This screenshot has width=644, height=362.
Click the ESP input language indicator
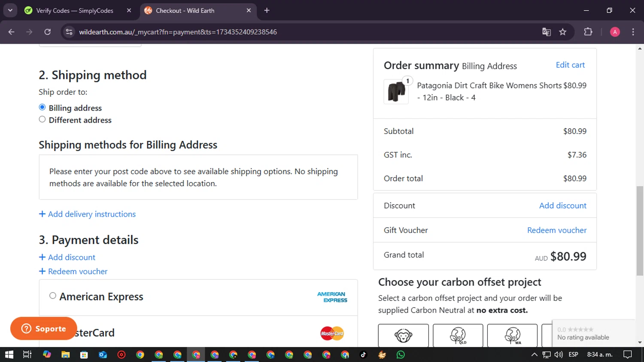(x=573, y=355)
